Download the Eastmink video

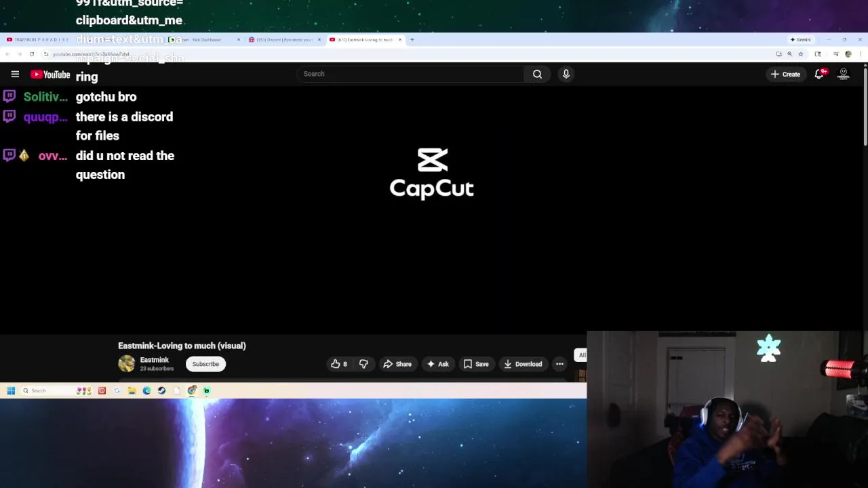click(x=523, y=364)
